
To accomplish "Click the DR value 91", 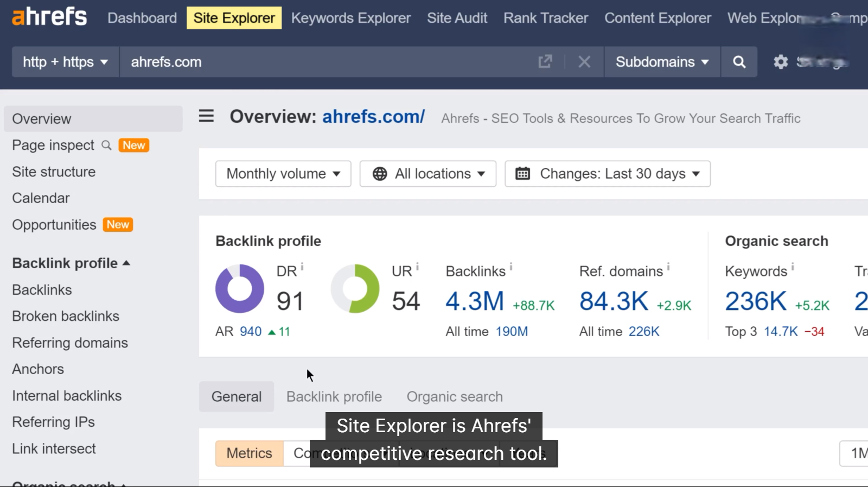I will 290,301.
